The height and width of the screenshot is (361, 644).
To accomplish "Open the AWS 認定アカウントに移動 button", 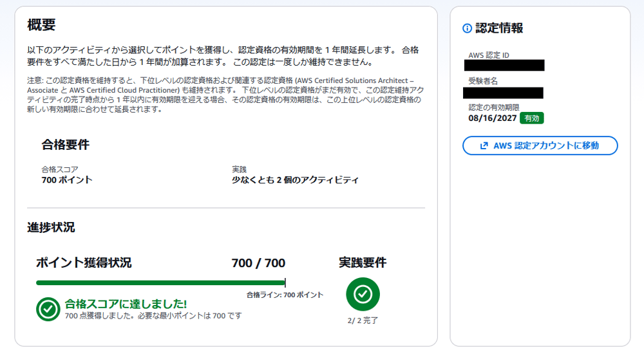I will [540, 145].
